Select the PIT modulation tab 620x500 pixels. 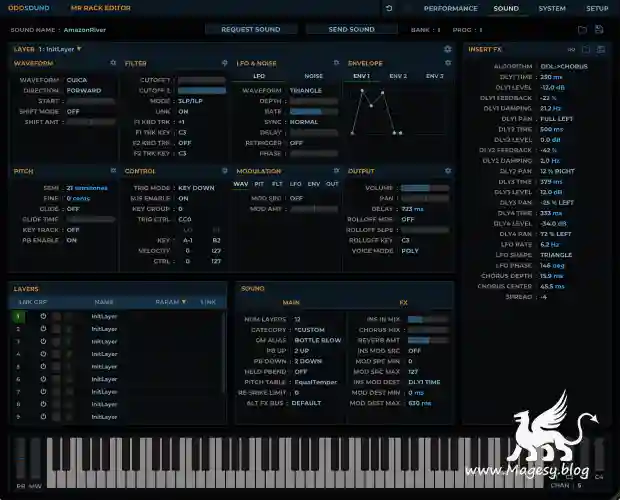(259, 184)
